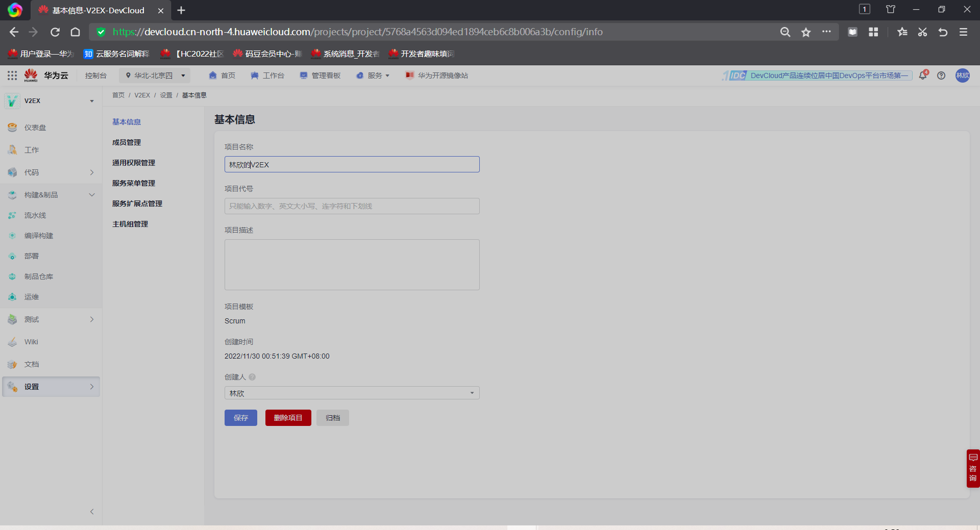
Task: Open 服务菜单管理 settings tab
Action: click(134, 183)
